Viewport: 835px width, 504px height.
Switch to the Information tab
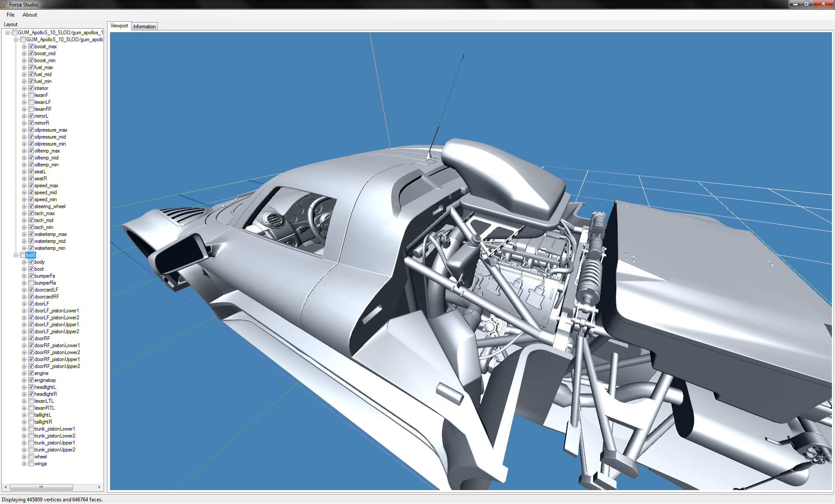point(144,27)
